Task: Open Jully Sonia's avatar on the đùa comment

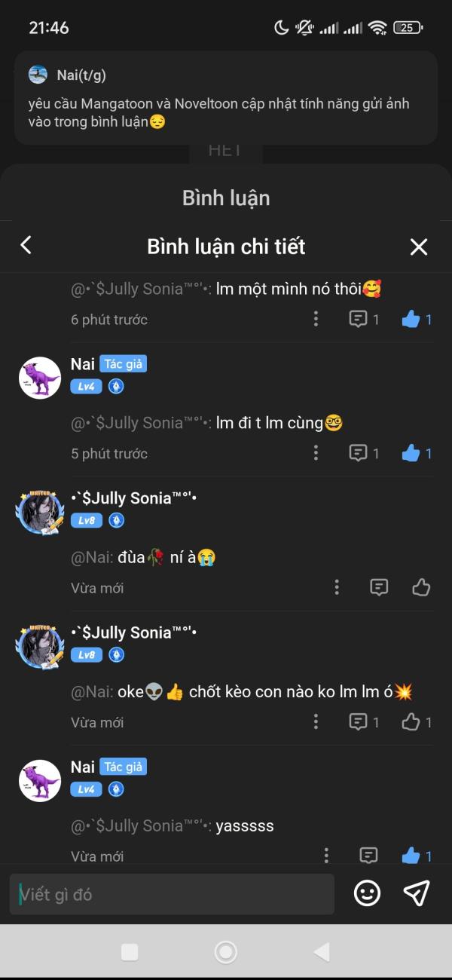Action: [40, 512]
